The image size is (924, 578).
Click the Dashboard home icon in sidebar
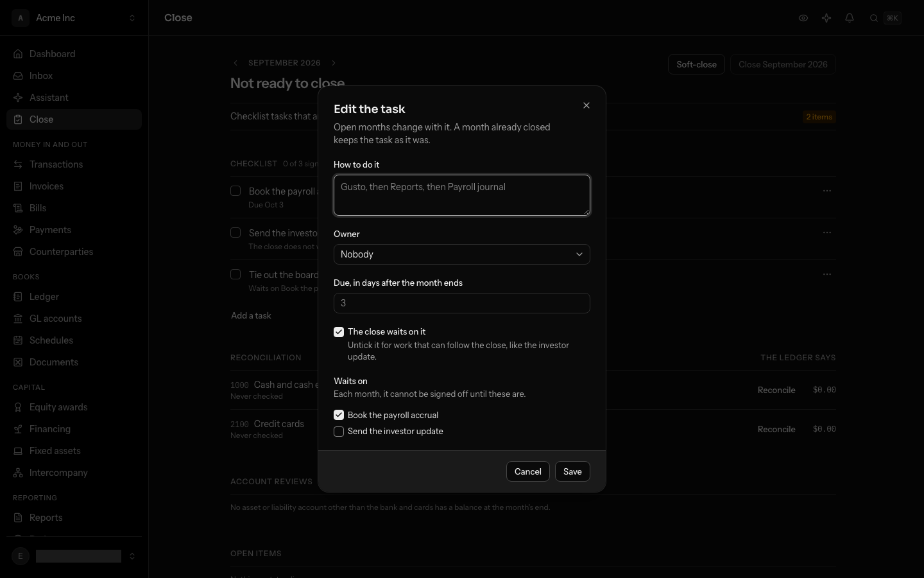point(18,54)
